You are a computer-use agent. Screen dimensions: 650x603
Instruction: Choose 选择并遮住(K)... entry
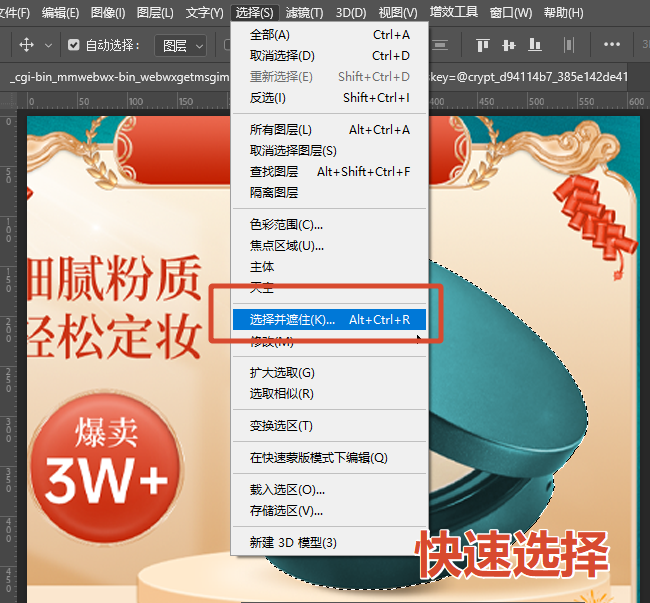(330, 320)
